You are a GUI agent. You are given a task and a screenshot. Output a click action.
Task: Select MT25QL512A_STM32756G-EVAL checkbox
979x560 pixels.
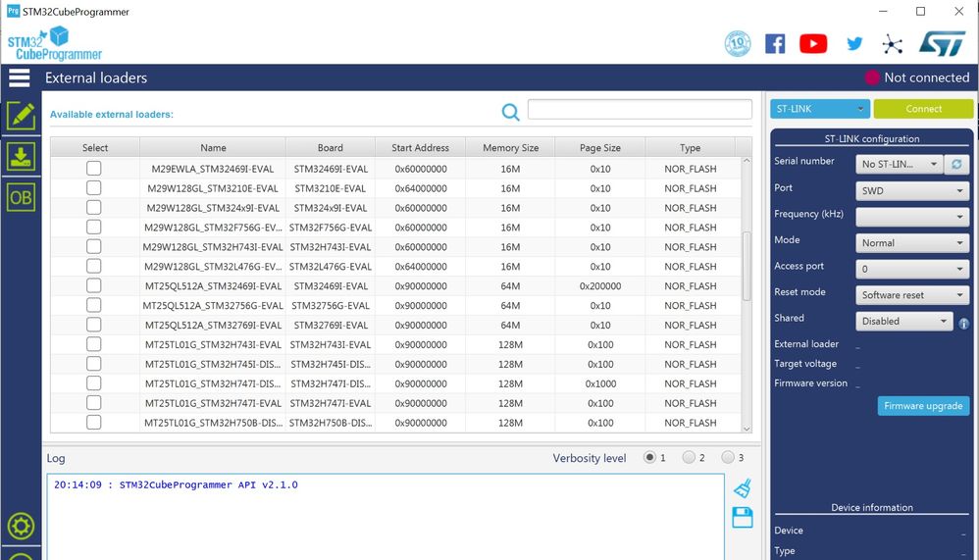click(93, 305)
